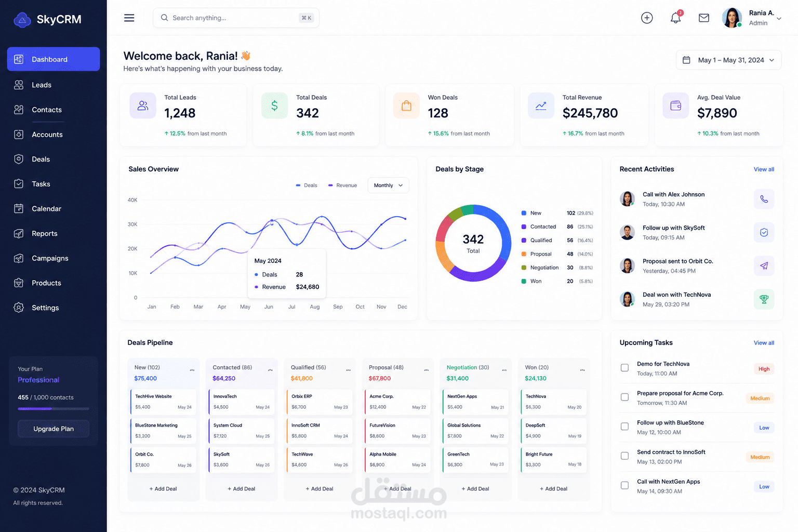Click the contacts usage progress bar
798x532 pixels.
point(54,409)
